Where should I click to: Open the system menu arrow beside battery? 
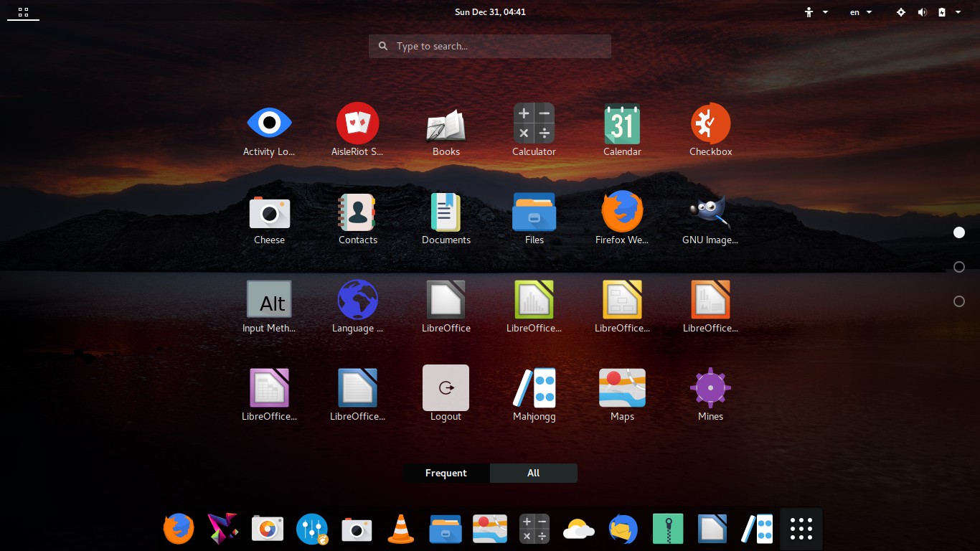958,11
